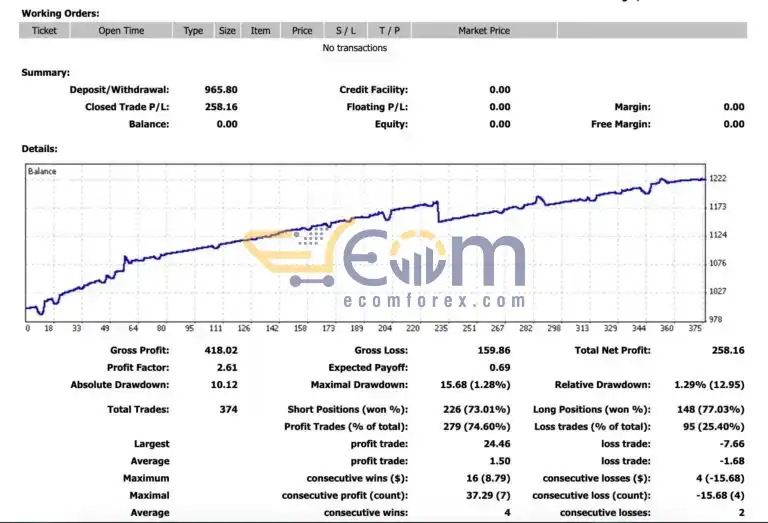The width and height of the screenshot is (768, 523).
Task: Select the Market Price column header
Action: (x=484, y=30)
